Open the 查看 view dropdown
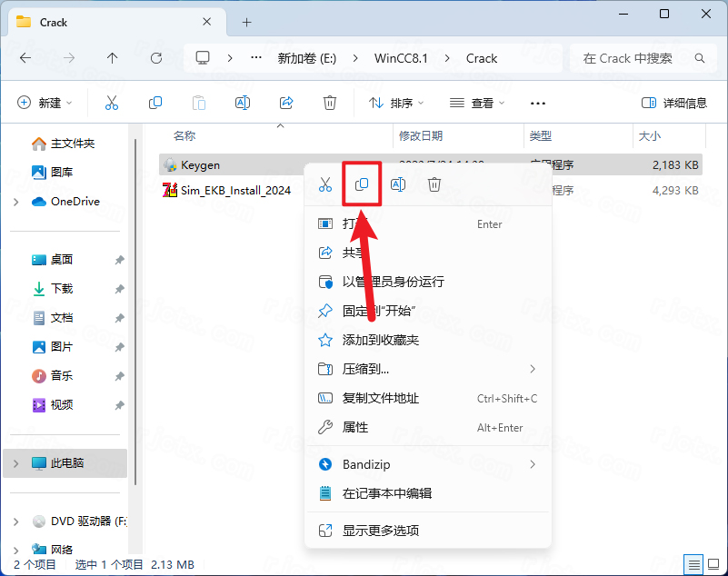 pos(477,103)
